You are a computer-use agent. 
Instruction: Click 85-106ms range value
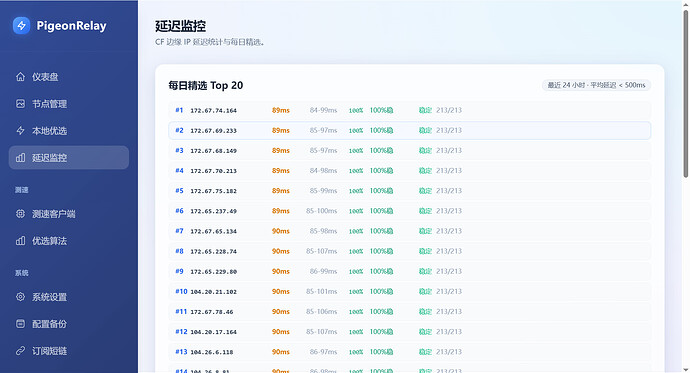[322, 311]
